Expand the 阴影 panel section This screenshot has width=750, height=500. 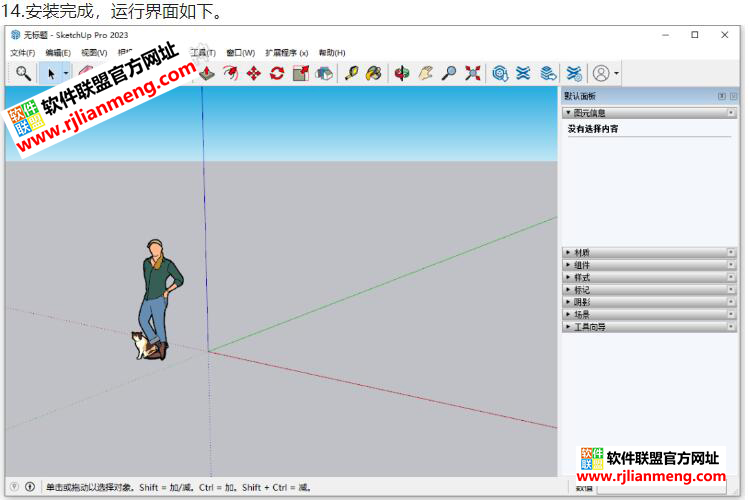(x=569, y=301)
